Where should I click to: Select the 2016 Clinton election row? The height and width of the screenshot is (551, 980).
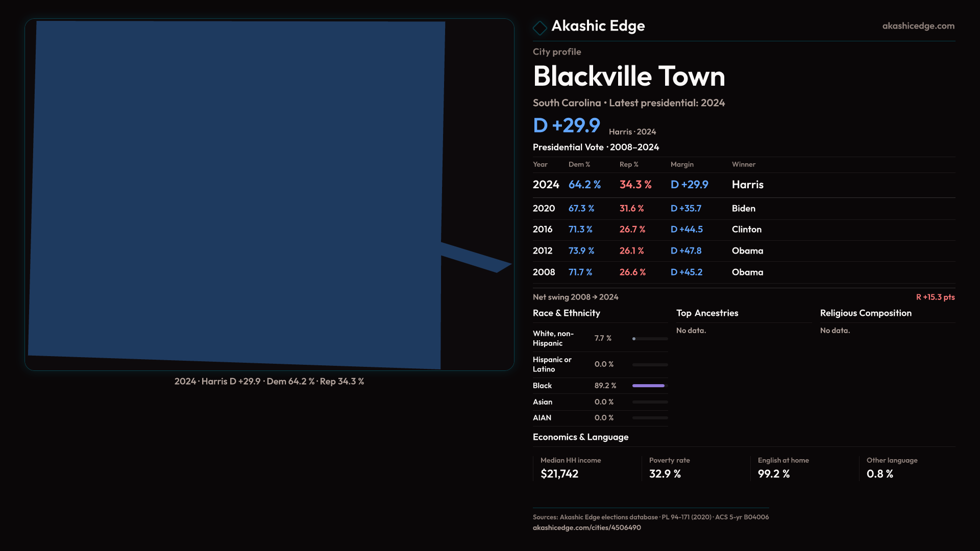pyautogui.click(x=743, y=230)
